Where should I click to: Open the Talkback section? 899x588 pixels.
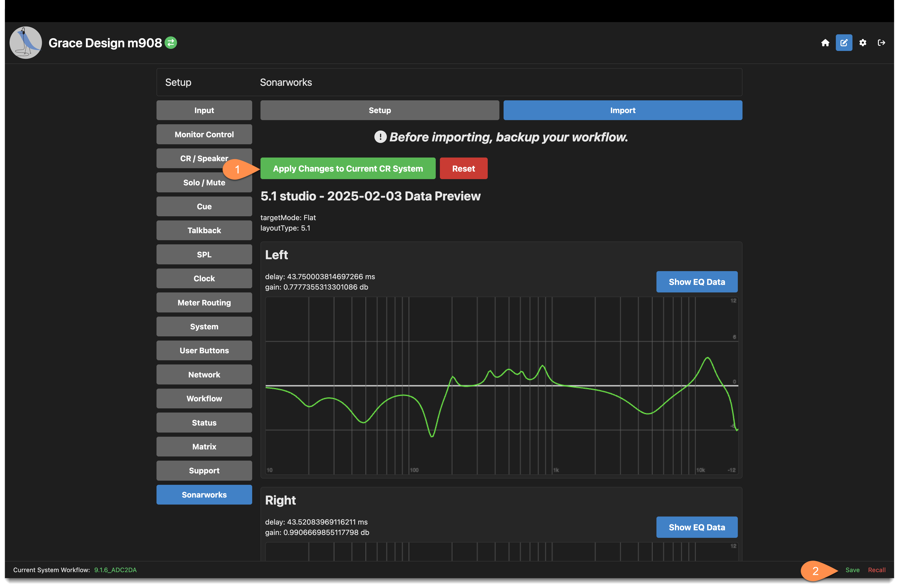pyautogui.click(x=204, y=230)
